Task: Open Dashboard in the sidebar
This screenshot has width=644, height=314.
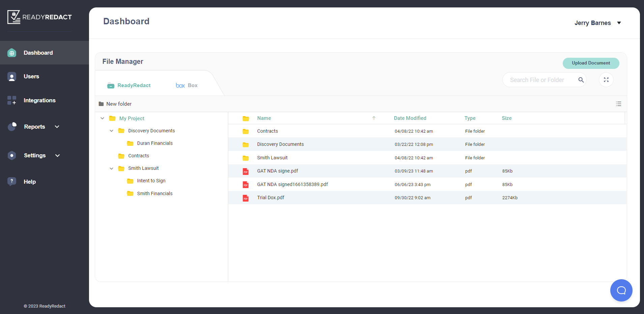Action: 45,53
